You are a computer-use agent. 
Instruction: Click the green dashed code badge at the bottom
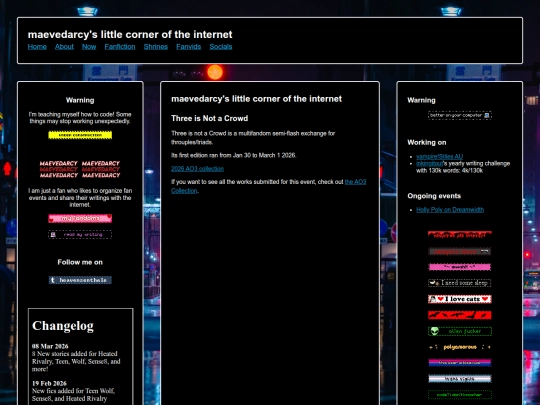click(x=460, y=395)
